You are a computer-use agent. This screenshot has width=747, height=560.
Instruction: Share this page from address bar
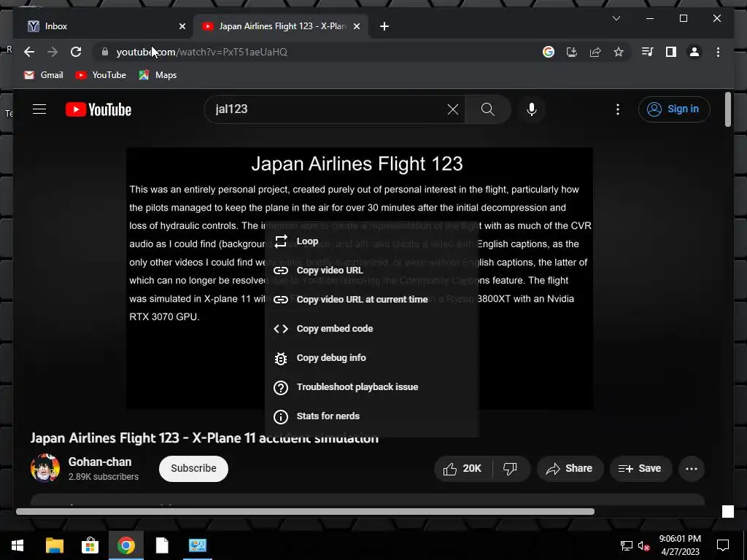tap(595, 52)
